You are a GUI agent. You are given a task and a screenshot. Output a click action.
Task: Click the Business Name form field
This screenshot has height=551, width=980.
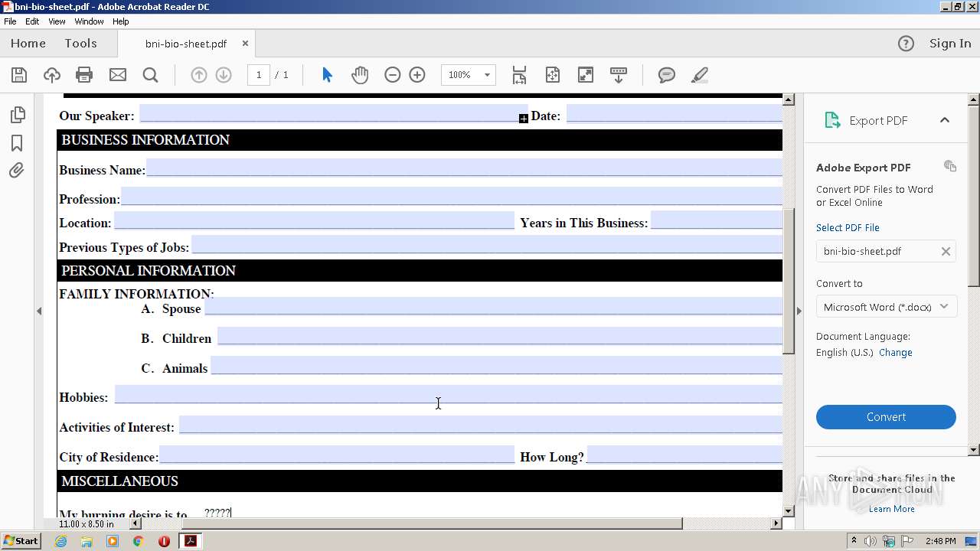tap(464, 168)
